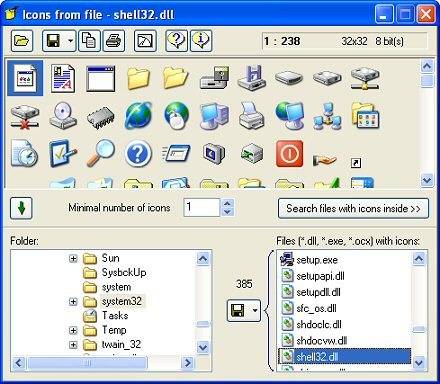Open the save options dropdown arrow in the toolbar

[71, 41]
